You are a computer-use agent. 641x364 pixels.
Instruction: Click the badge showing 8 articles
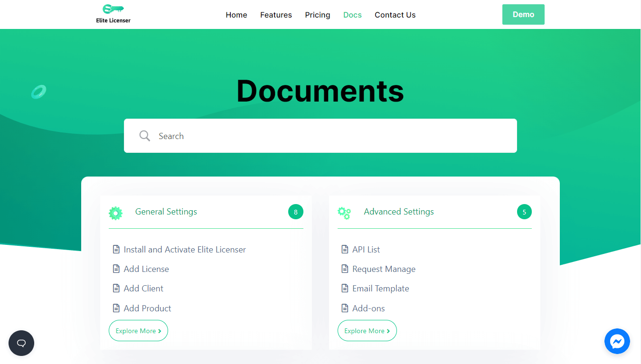295,212
